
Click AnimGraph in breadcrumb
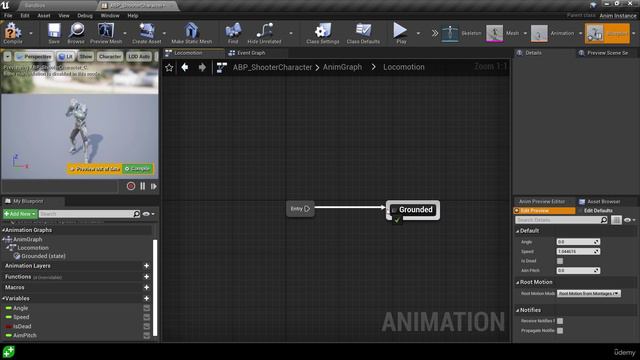[x=342, y=67]
